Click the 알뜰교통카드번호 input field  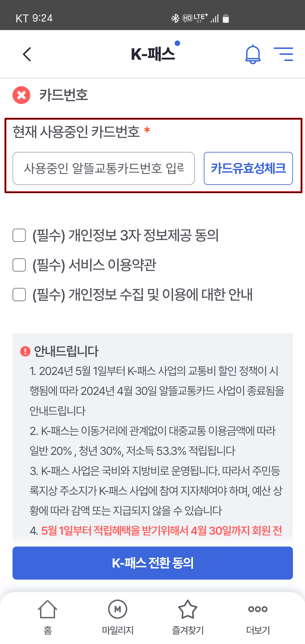click(104, 168)
